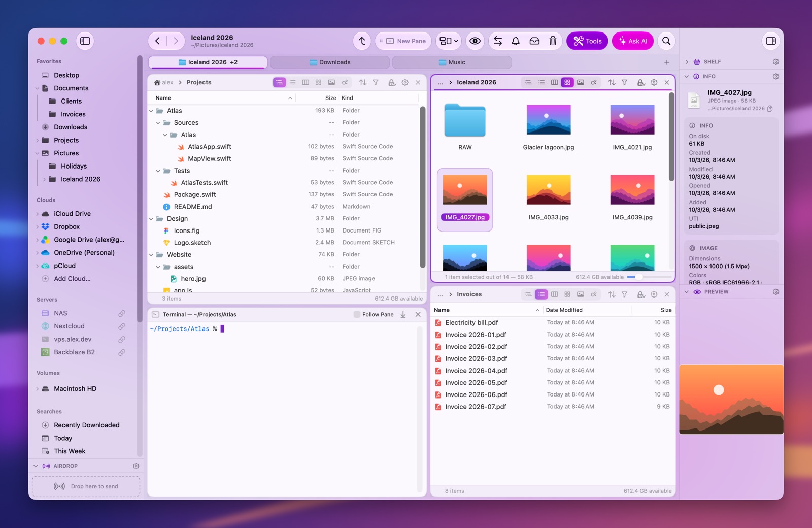Select the IMG_4039.jpg thumbnail
The height and width of the screenshot is (528, 812).
coord(632,189)
